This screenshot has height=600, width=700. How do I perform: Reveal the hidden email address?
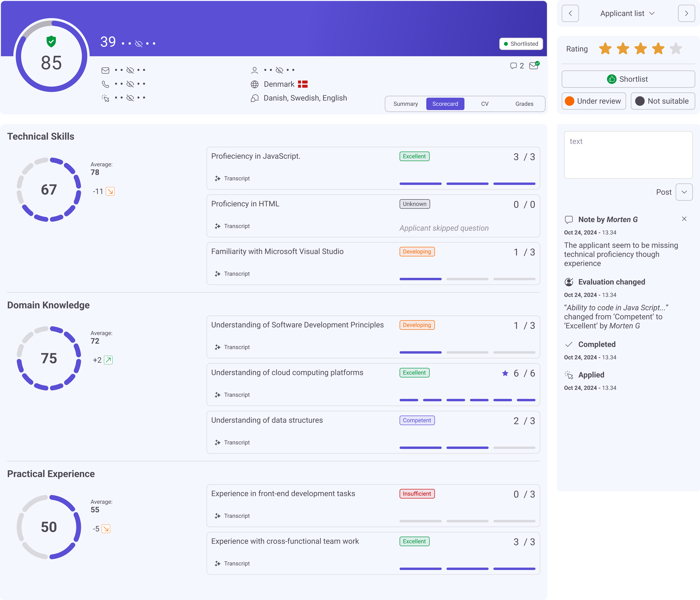pyautogui.click(x=130, y=70)
